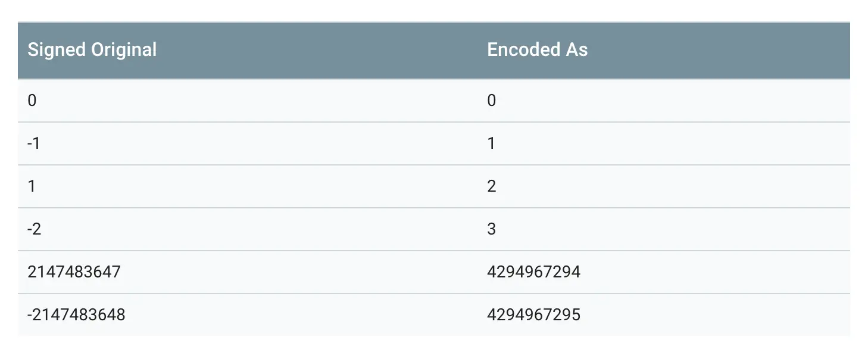Click the empty header area right of Encoded As
Screen dimensions: 868x356
tap(714, 49)
